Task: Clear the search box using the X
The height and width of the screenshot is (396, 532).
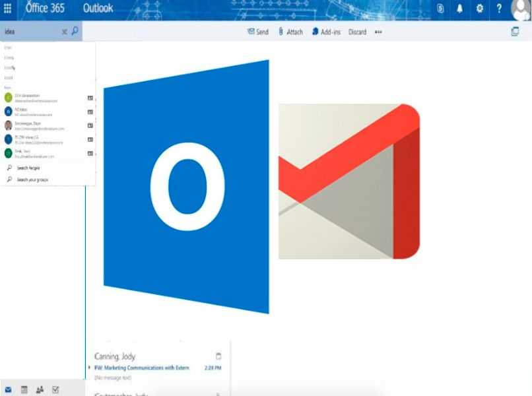Action: [64, 31]
